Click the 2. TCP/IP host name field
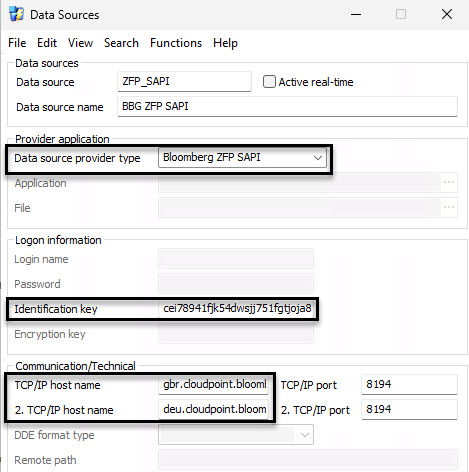The image size is (469, 472). coord(214,409)
